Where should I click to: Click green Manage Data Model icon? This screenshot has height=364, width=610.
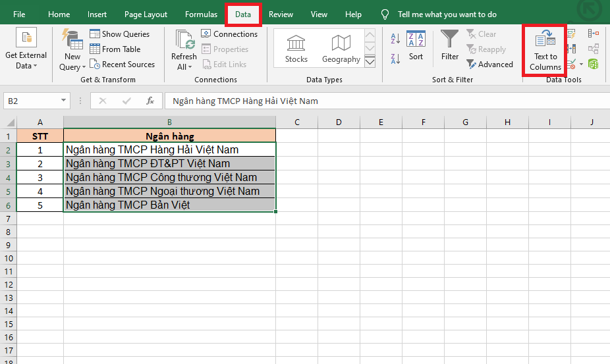(x=594, y=64)
